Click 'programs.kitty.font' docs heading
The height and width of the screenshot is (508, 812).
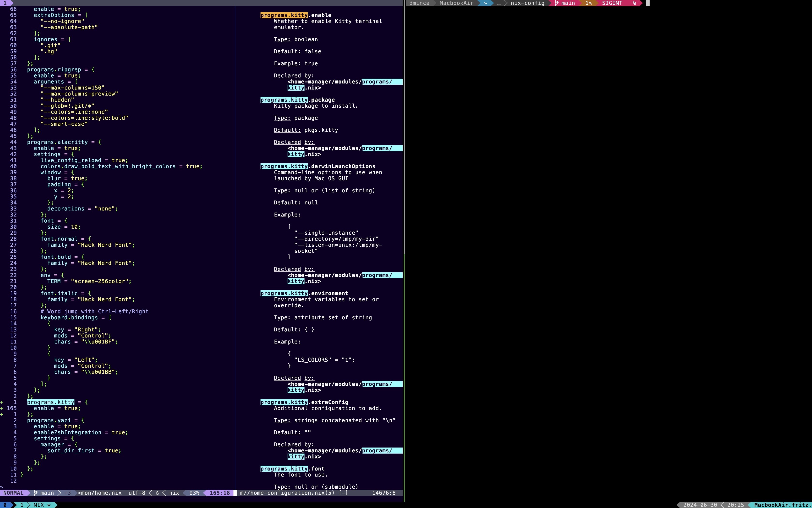[293, 469]
